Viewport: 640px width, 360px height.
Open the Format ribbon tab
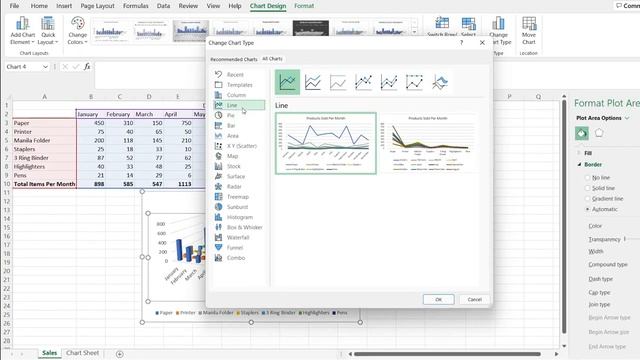304,6
